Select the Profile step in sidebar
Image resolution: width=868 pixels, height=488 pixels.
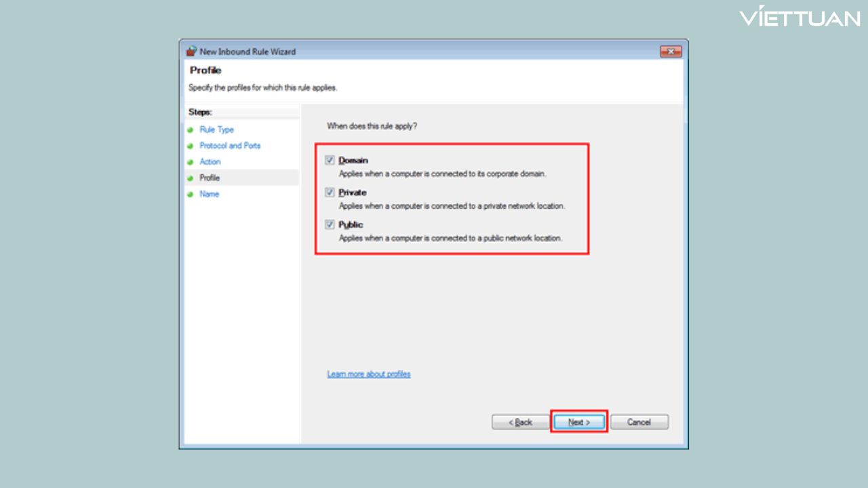[x=210, y=178]
